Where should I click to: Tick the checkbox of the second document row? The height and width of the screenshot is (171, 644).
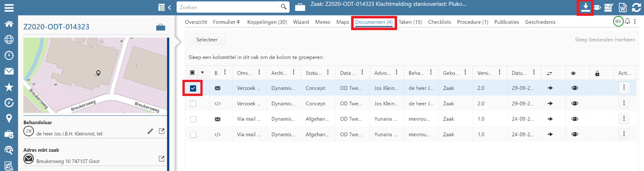point(193,104)
